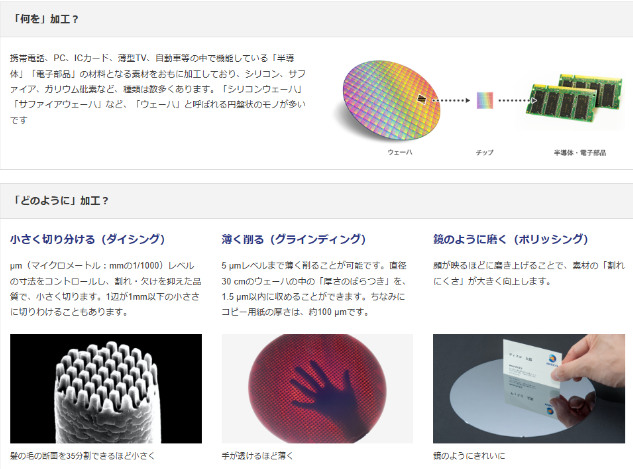Click the rainbow chip image
This screenshot has height=469, width=633.
(485, 100)
